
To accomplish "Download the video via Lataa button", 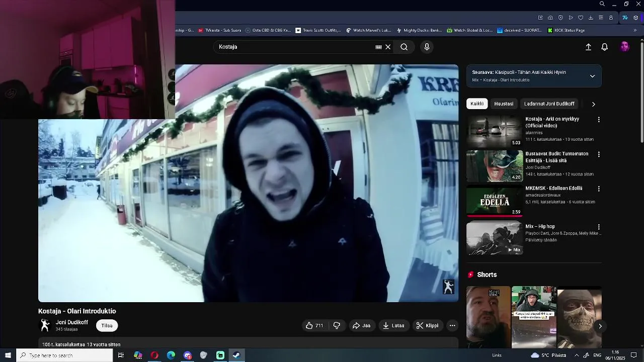I will 393,326.
